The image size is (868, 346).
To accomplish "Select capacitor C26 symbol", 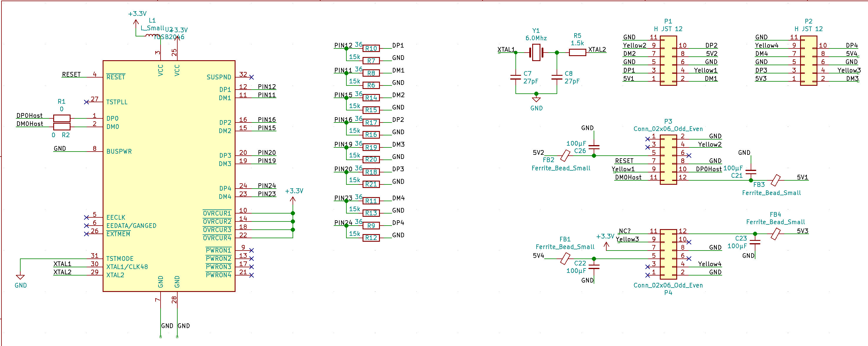I will (594, 147).
